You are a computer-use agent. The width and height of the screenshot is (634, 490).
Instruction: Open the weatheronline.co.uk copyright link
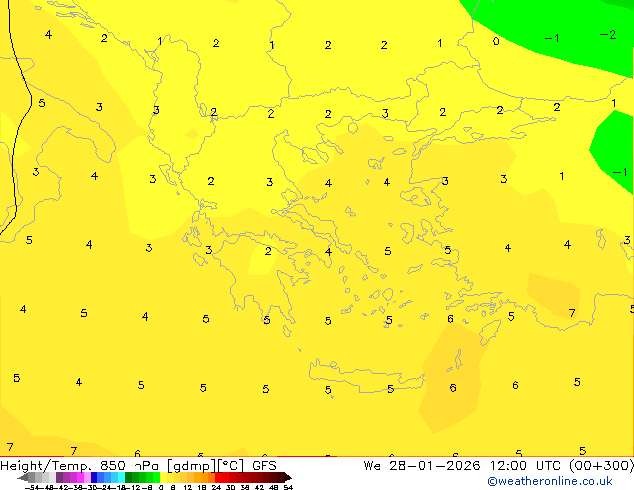(549, 481)
